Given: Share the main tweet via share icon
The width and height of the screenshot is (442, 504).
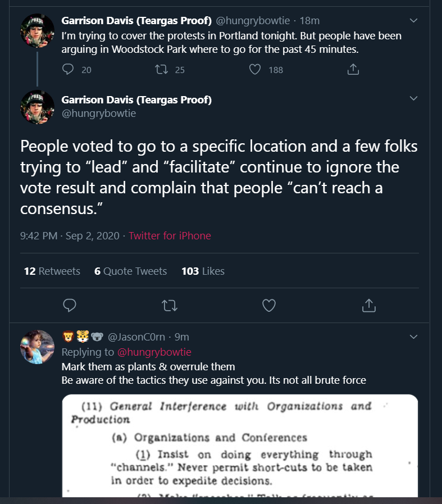Looking at the screenshot, I should 369,305.
